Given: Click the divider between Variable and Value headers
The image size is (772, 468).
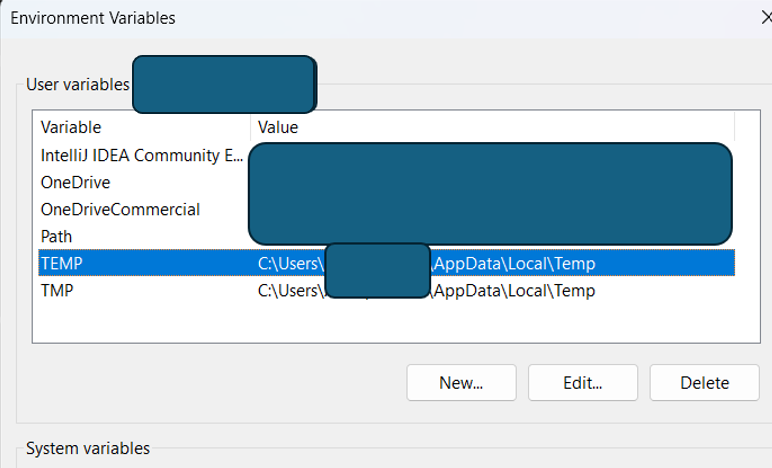Looking at the screenshot, I should (250, 127).
